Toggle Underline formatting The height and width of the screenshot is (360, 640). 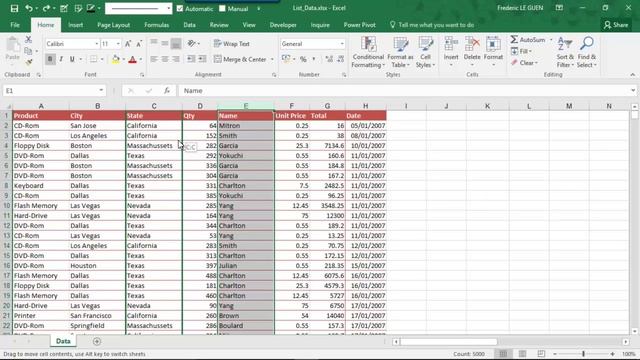coord(72,59)
